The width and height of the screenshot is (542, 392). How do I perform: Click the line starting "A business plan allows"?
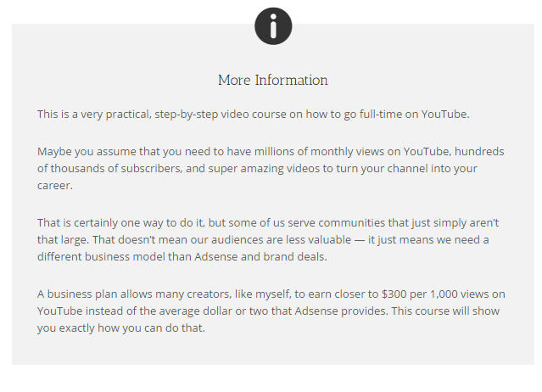tap(271, 294)
